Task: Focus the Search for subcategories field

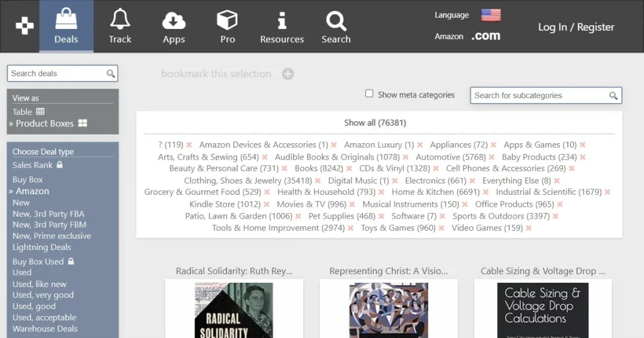Action: click(540, 95)
